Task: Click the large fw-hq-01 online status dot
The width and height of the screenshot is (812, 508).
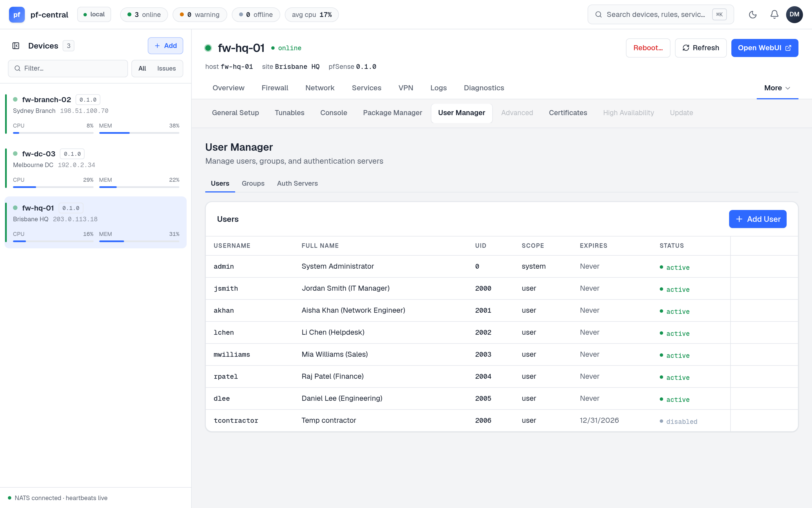Action: pyautogui.click(x=208, y=48)
